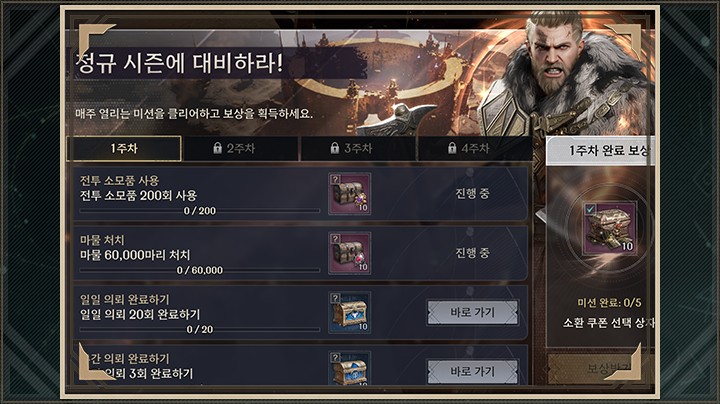Image resolution: width=720 pixels, height=404 pixels.
Task: Click the 일일 의뢰 blue reward chest icon
Action: tap(349, 312)
